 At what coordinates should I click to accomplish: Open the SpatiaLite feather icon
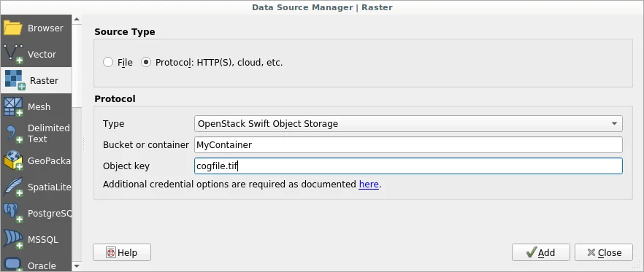[x=13, y=187]
